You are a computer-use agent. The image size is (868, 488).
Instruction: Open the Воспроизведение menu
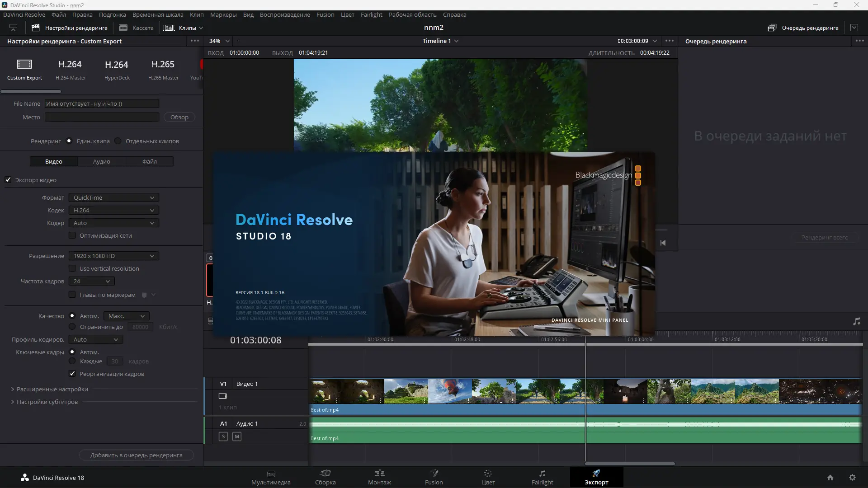pyautogui.click(x=285, y=14)
